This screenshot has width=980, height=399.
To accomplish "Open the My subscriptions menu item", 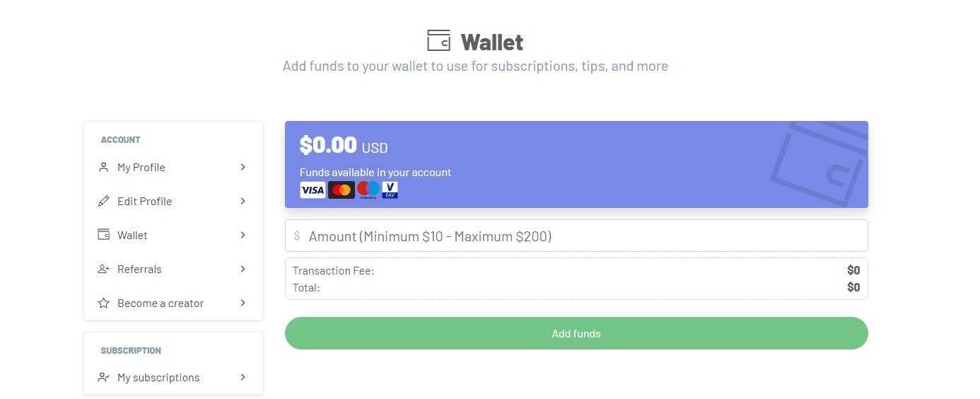I will (x=173, y=377).
